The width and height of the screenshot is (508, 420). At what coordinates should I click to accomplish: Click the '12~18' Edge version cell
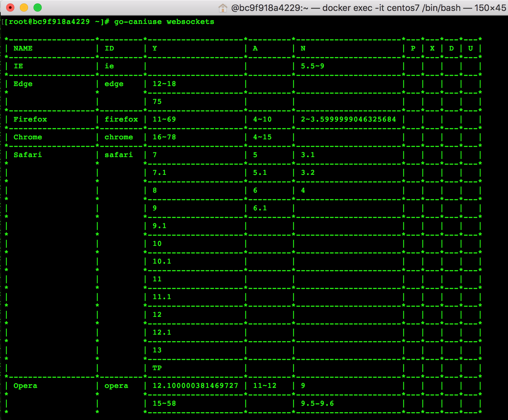164,84
